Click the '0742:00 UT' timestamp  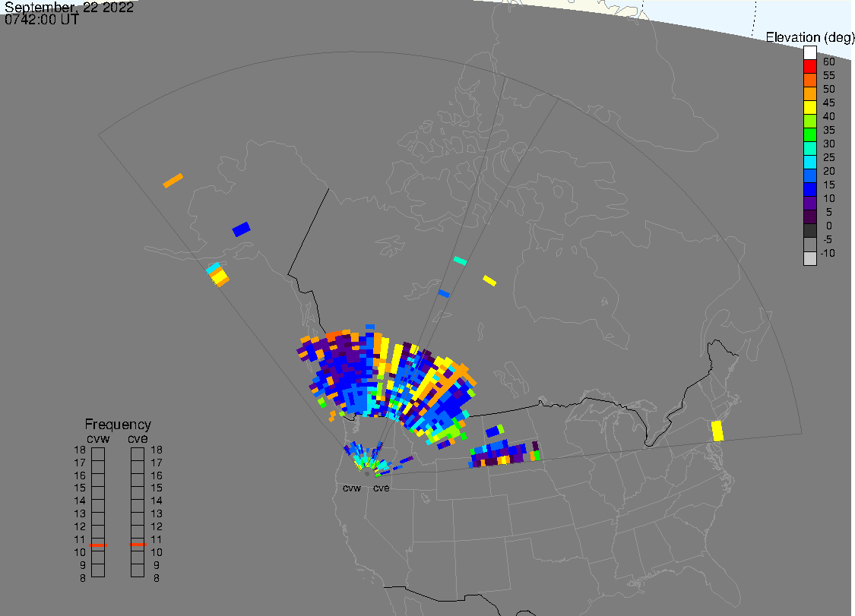(x=42, y=20)
